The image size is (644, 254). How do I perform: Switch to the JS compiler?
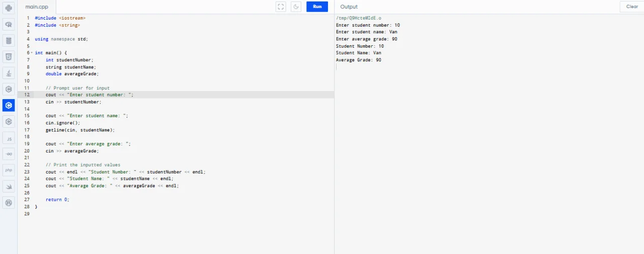point(9,138)
